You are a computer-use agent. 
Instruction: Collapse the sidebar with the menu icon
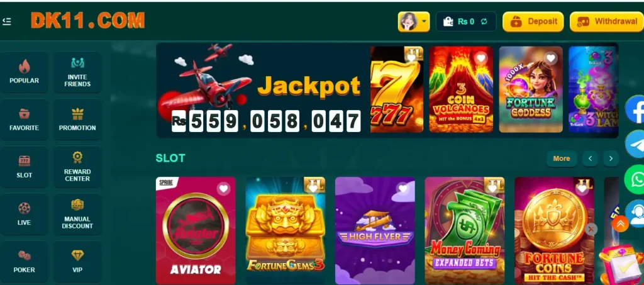point(6,21)
